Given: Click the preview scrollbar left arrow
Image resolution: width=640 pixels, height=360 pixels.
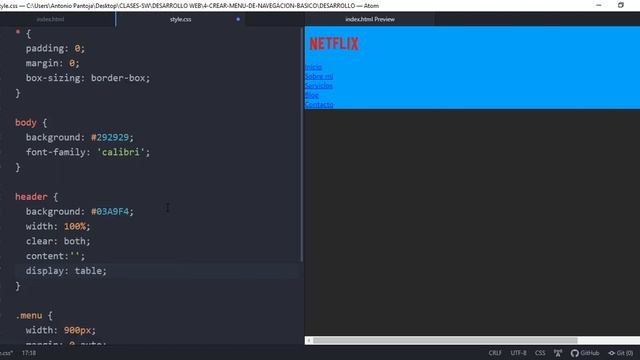Looking at the screenshot, I should coord(309,340).
